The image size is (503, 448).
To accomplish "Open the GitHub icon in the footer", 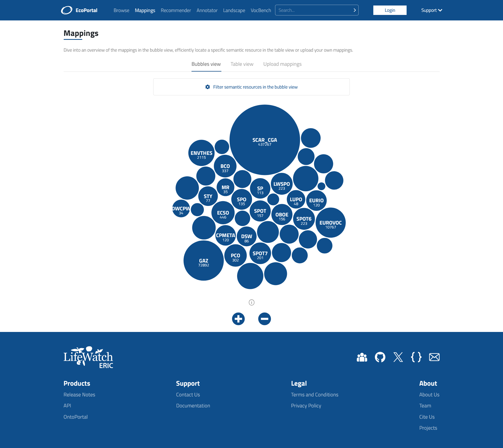I will pyautogui.click(x=380, y=357).
